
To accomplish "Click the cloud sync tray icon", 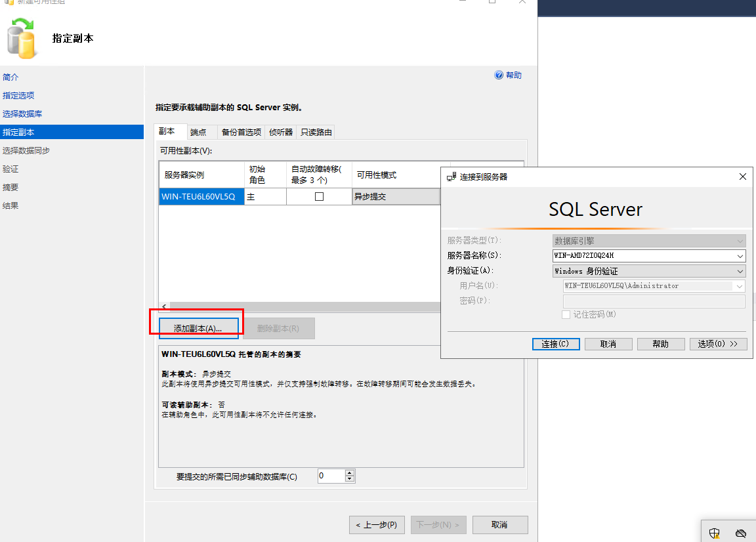I will pyautogui.click(x=740, y=533).
